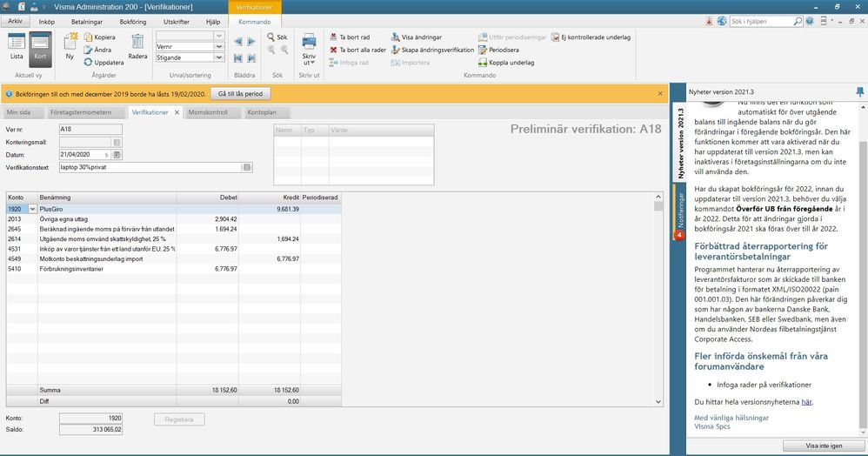868x456 pixels.
Task: Open calendar picker next to Datum
Action: tap(117, 155)
